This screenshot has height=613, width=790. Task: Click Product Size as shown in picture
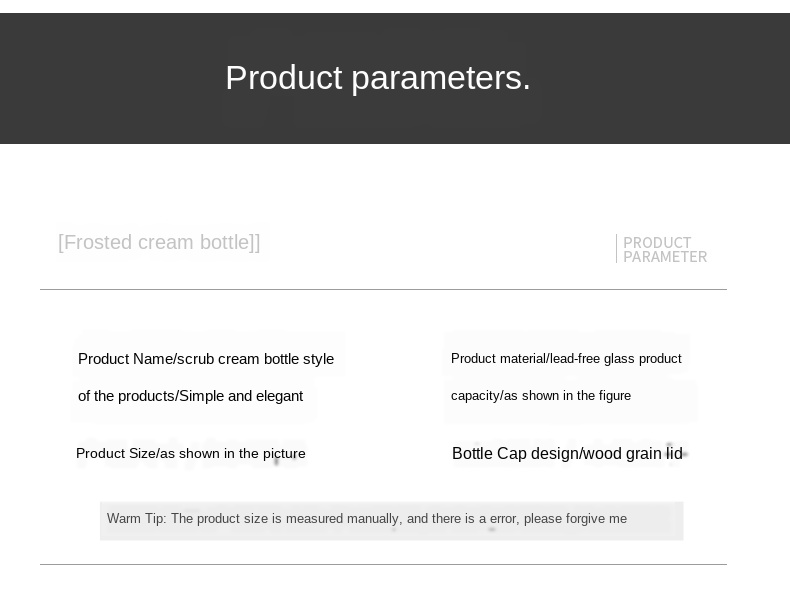point(190,453)
